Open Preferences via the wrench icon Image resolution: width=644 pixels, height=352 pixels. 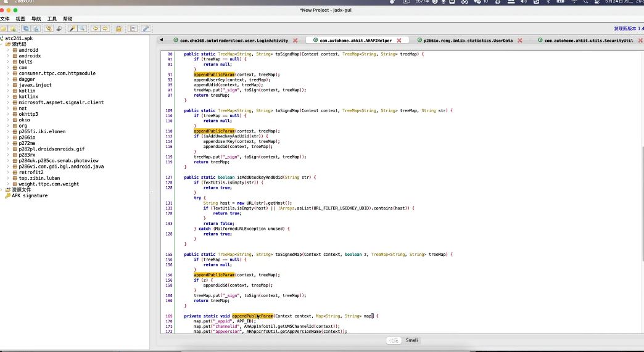coord(146,28)
